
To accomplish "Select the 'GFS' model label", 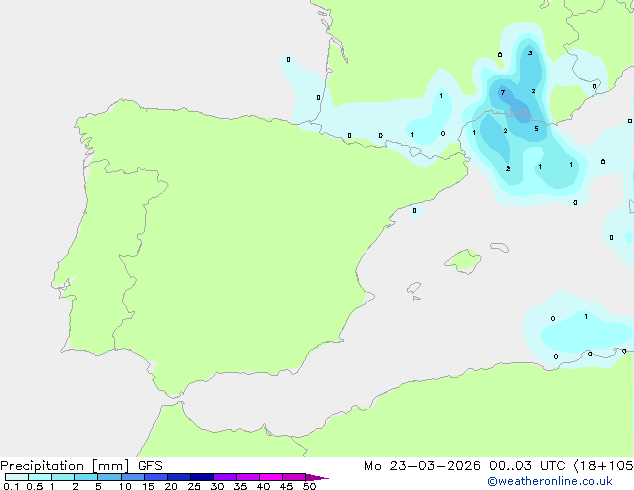I will (x=150, y=466).
